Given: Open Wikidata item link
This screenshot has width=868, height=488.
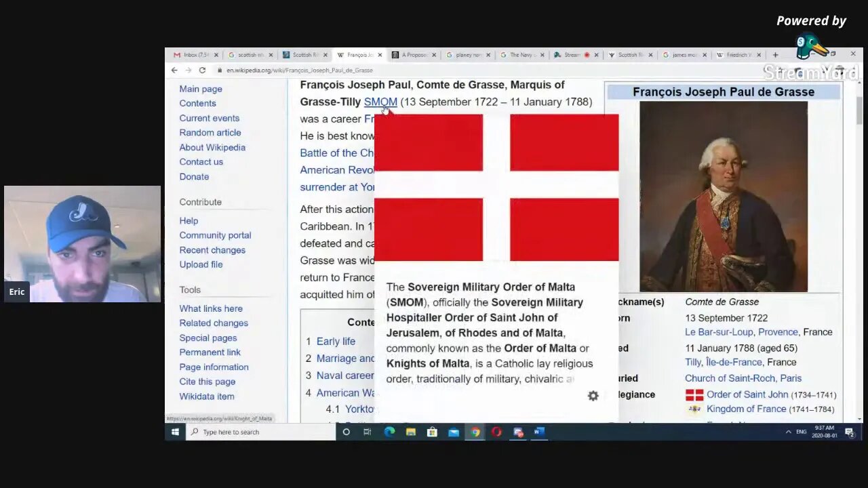Looking at the screenshot, I should pyautogui.click(x=207, y=396).
